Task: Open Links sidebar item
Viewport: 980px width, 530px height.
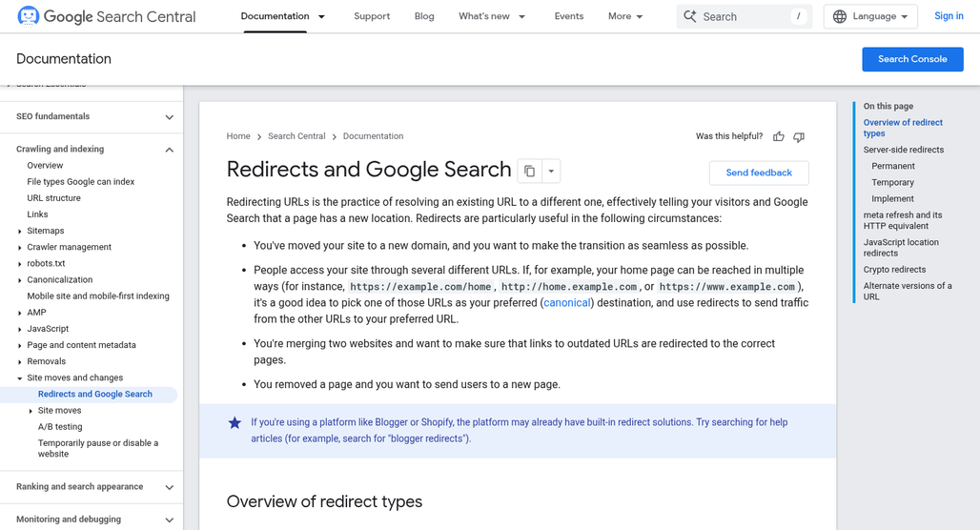Action: [x=37, y=214]
